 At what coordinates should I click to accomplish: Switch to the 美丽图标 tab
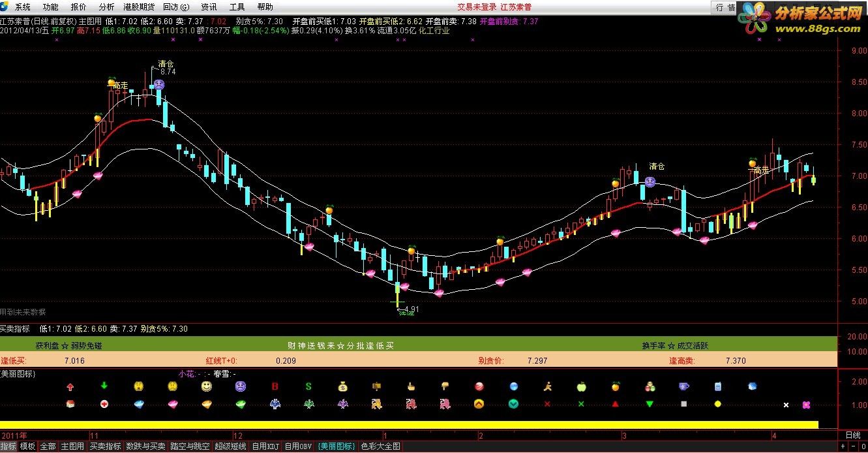pos(337,446)
